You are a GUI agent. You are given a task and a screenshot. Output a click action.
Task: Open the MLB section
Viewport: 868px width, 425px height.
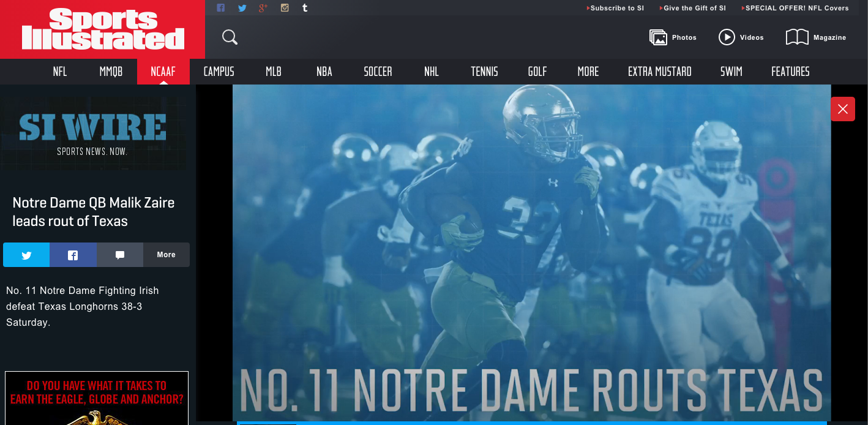click(x=274, y=72)
